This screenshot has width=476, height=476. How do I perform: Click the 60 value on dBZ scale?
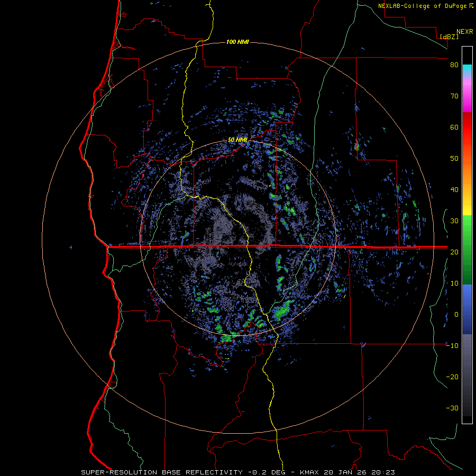click(x=454, y=127)
